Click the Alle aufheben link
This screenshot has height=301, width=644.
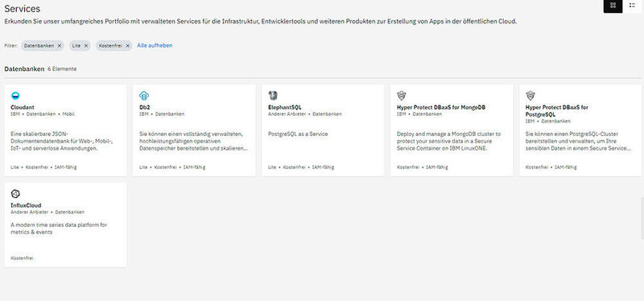point(155,46)
